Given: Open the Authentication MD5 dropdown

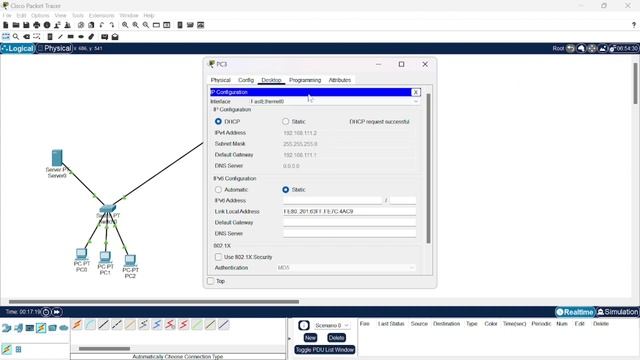Looking at the screenshot, I should click(x=346, y=268).
